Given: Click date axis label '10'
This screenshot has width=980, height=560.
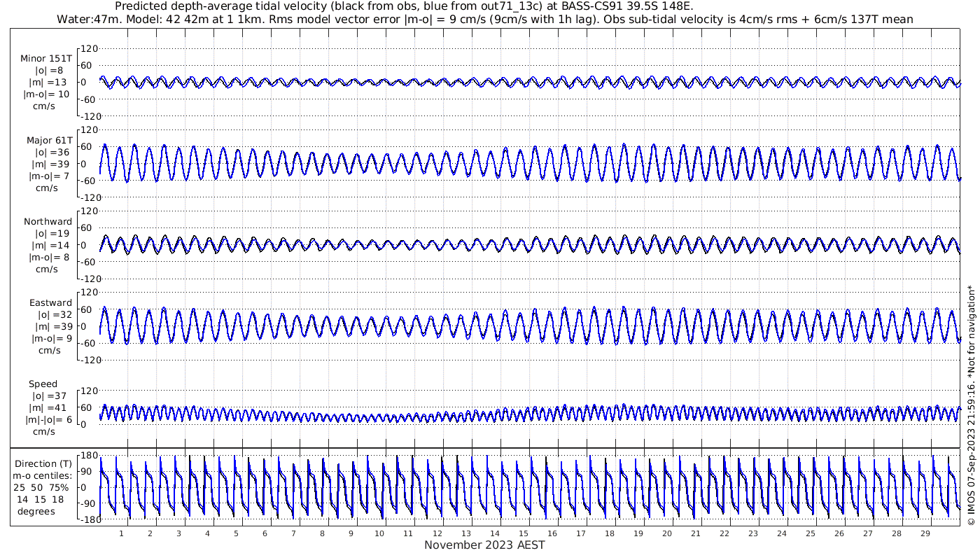Looking at the screenshot, I should (379, 533).
